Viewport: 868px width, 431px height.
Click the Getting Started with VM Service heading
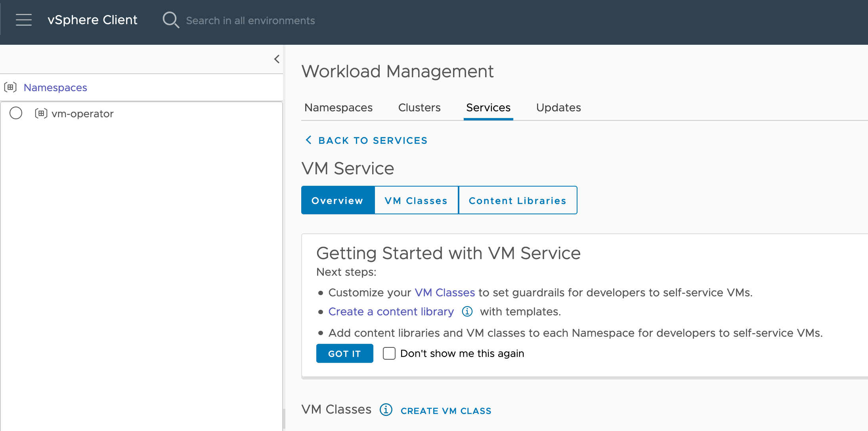(448, 253)
